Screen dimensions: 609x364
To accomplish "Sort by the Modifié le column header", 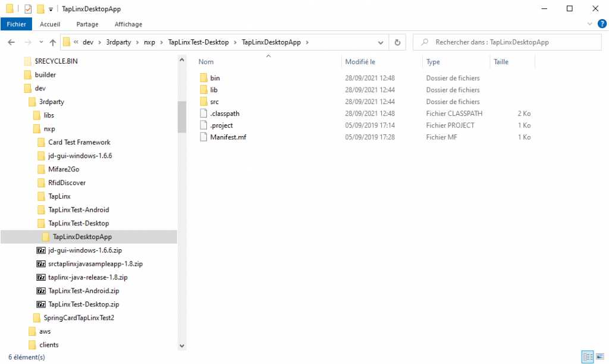I will point(360,62).
